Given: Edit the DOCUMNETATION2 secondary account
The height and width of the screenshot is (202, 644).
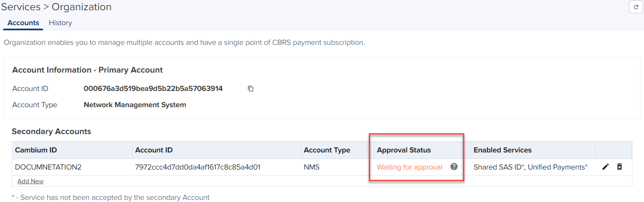Looking at the screenshot, I should (x=605, y=167).
